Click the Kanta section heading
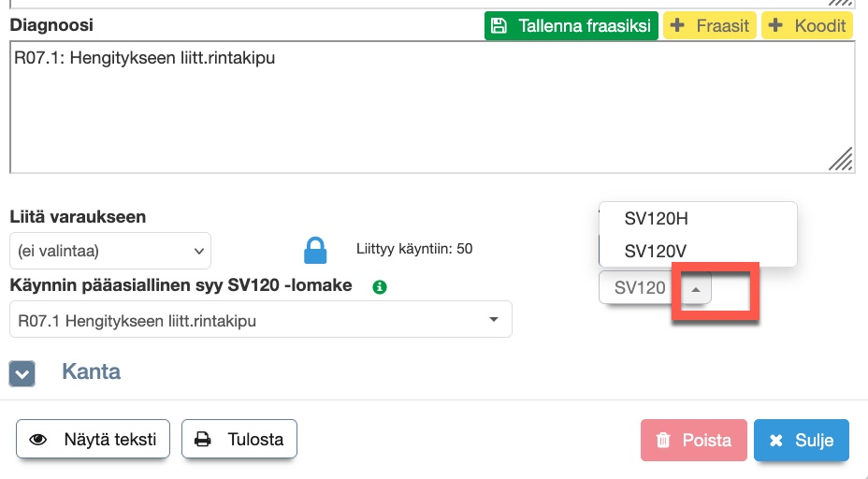The width and height of the screenshot is (868, 479). coord(91,371)
